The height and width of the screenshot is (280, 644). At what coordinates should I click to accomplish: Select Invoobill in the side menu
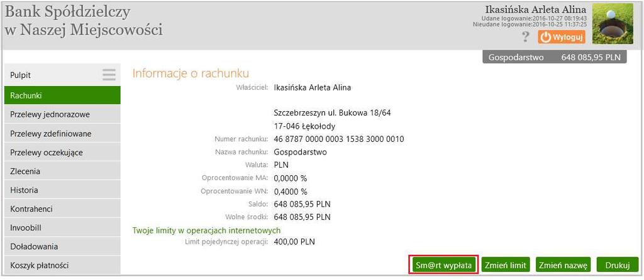[x=62, y=228]
